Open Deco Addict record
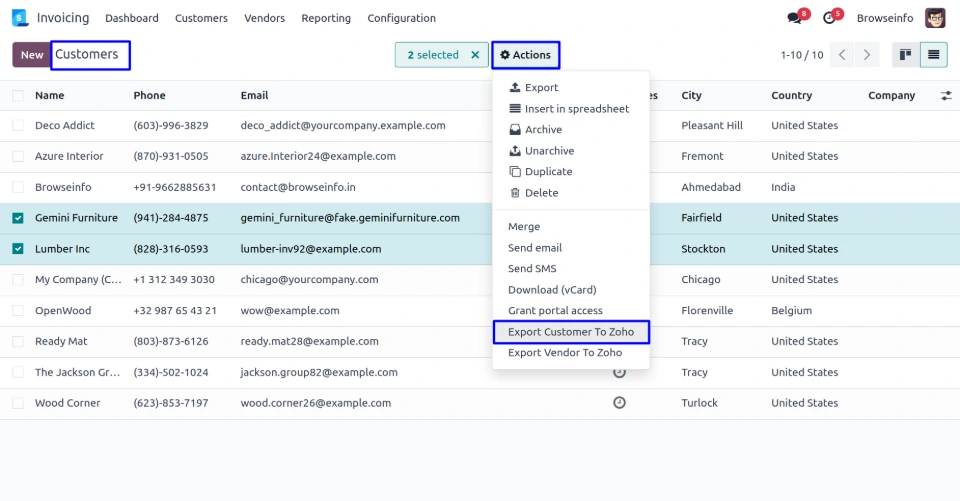Image resolution: width=960 pixels, height=501 pixels. click(65, 126)
